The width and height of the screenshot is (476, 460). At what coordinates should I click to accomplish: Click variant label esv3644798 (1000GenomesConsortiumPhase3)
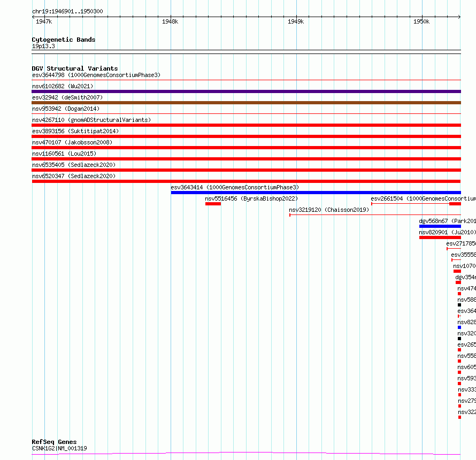point(96,75)
